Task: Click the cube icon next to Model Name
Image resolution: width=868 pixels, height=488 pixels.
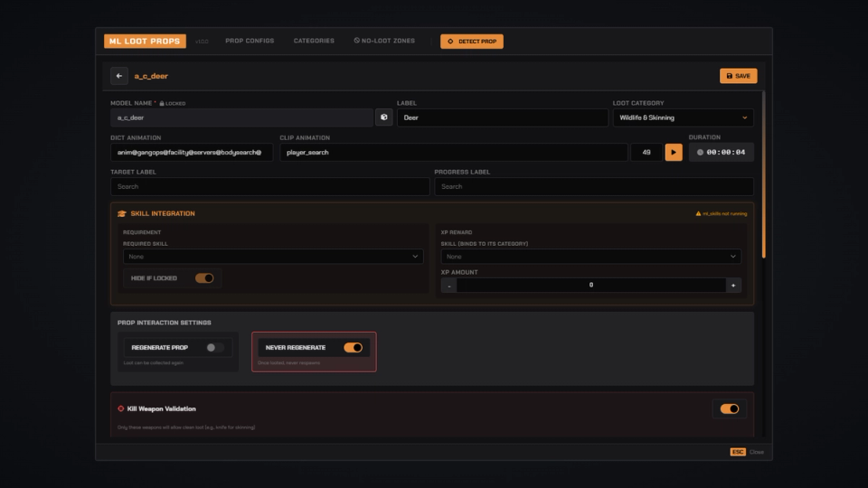Action: point(383,117)
